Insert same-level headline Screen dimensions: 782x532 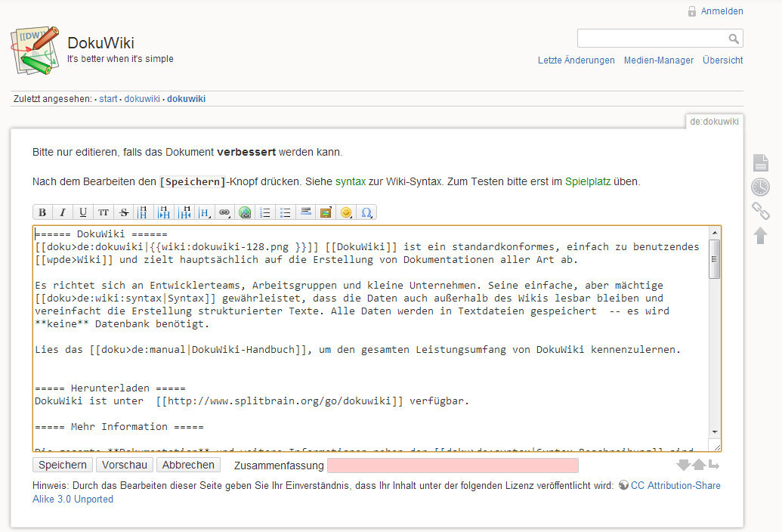coord(144,212)
